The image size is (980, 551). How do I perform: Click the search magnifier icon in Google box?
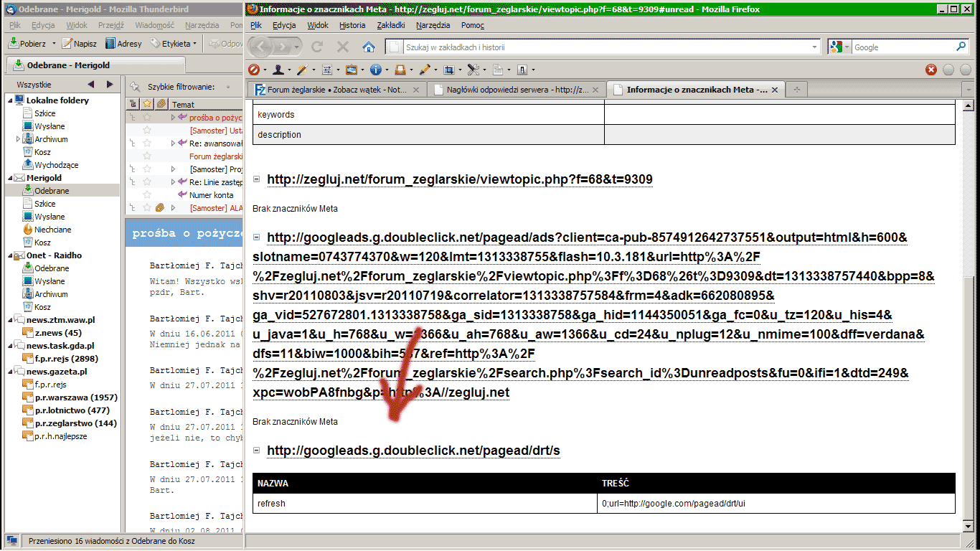[961, 47]
